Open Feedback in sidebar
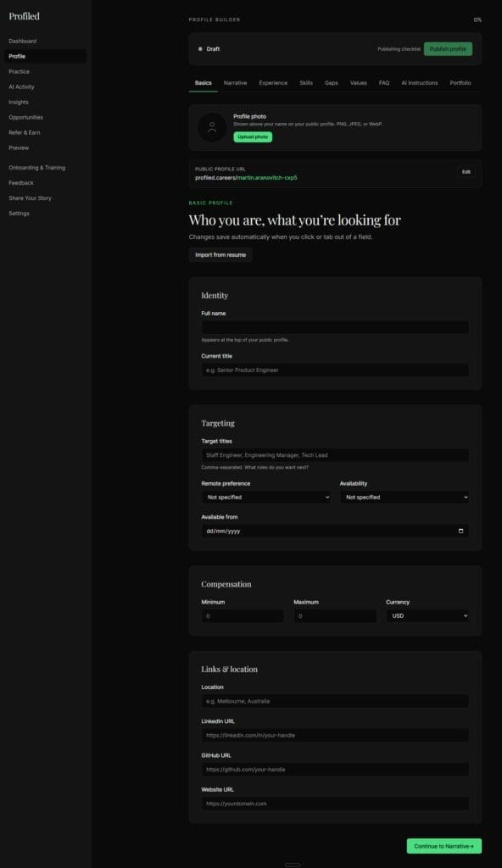The width and height of the screenshot is (502, 868). (x=21, y=183)
